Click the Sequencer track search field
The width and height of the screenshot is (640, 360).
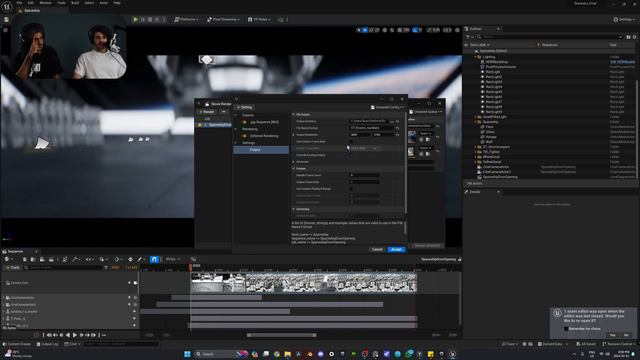pyautogui.click(x=64, y=268)
